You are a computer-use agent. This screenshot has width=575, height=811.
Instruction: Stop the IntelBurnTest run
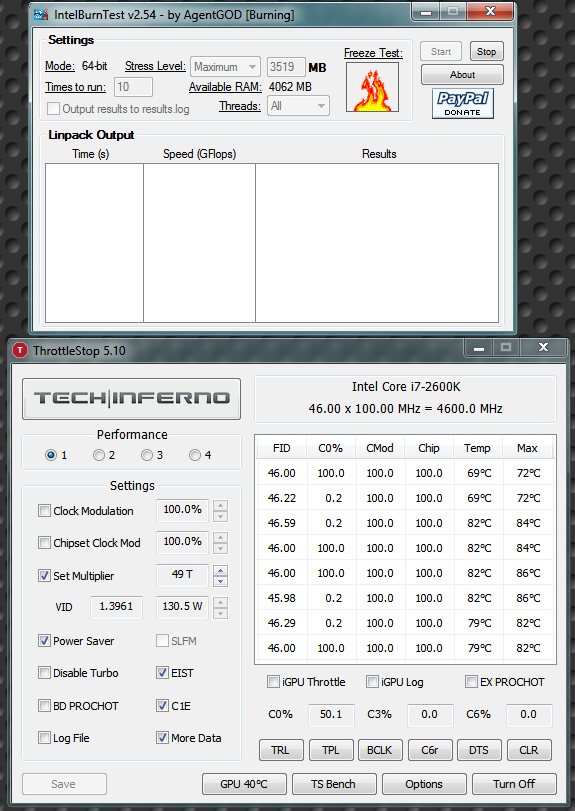pos(486,52)
